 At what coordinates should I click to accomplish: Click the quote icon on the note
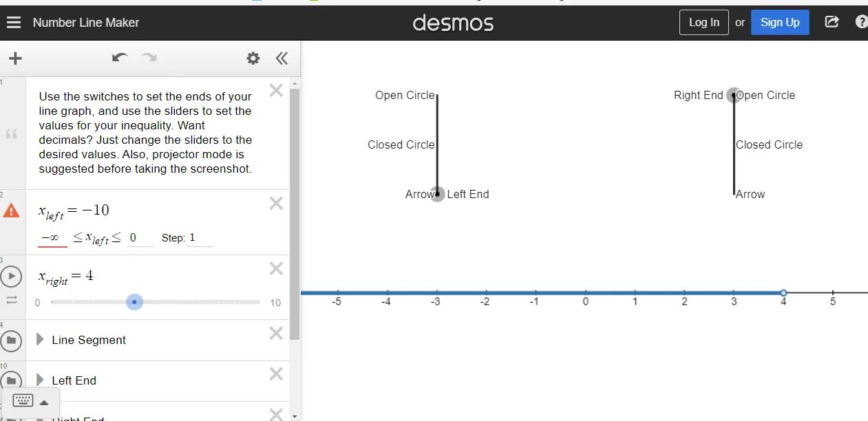pyautogui.click(x=11, y=133)
